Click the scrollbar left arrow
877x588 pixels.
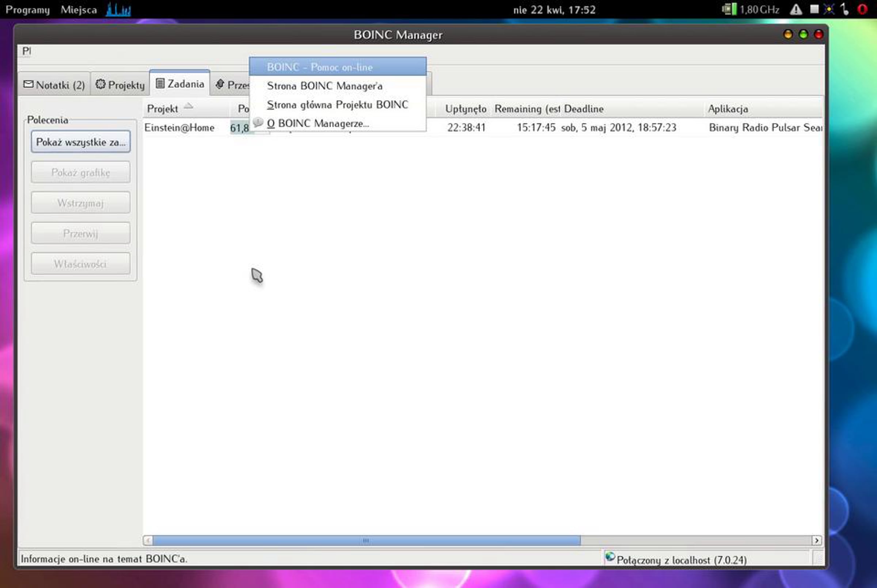point(148,541)
